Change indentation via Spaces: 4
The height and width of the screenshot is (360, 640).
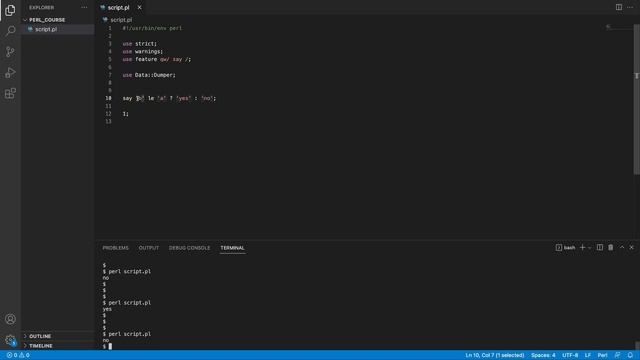pyautogui.click(x=543, y=355)
